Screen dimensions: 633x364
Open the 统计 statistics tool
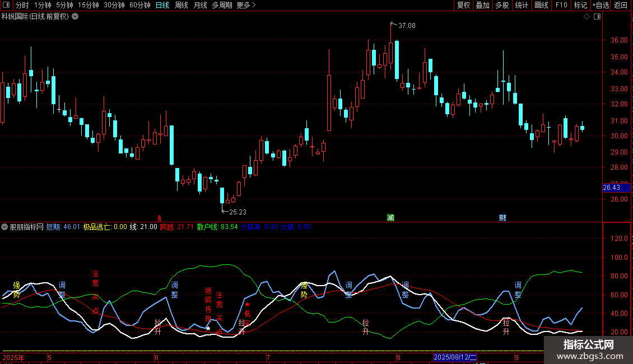pyautogui.click(x=521, y=5)
